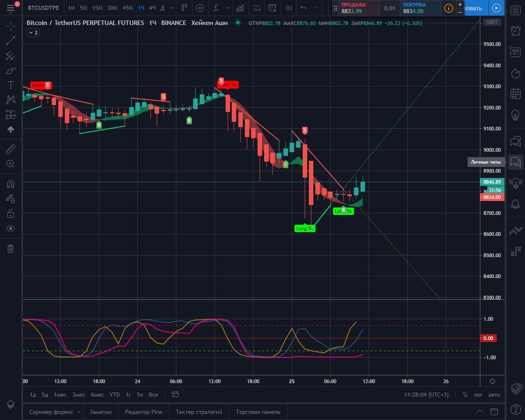
Task: Toggle lock all drawing tools
Action: (11, 214)
